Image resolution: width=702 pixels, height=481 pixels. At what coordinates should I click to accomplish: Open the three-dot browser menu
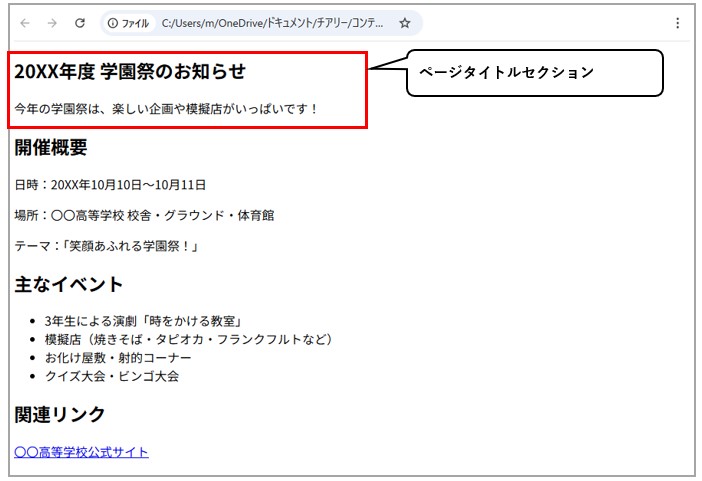[677, 23]
